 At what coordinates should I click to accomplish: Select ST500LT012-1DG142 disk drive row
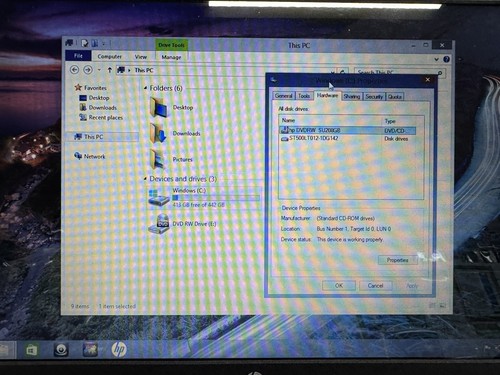click(348, 138)
